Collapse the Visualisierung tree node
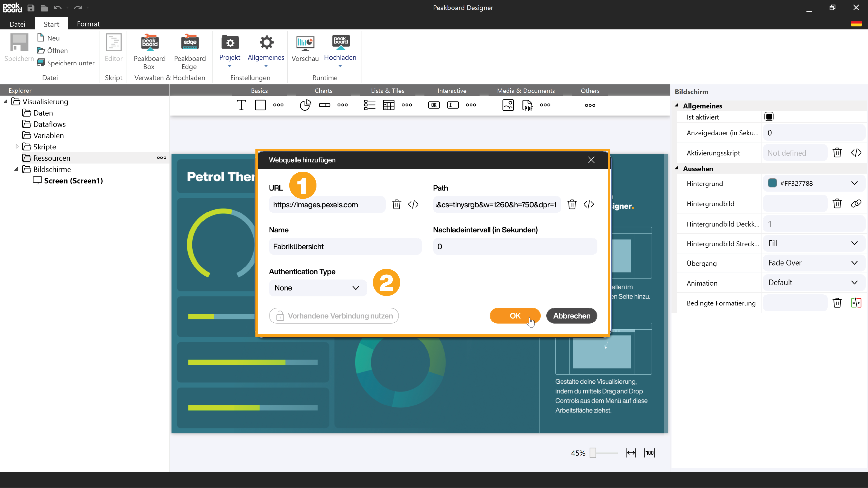 (x=5, y=101)
